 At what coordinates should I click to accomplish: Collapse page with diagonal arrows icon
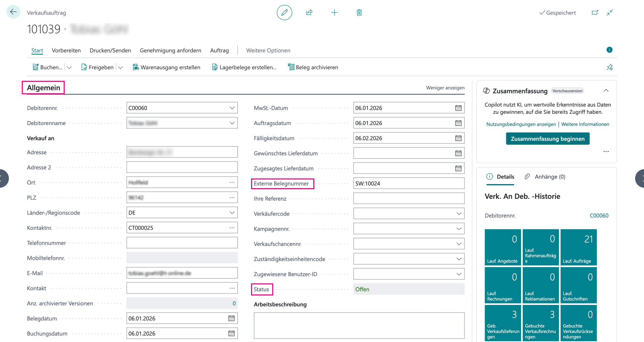pos(610,13)
